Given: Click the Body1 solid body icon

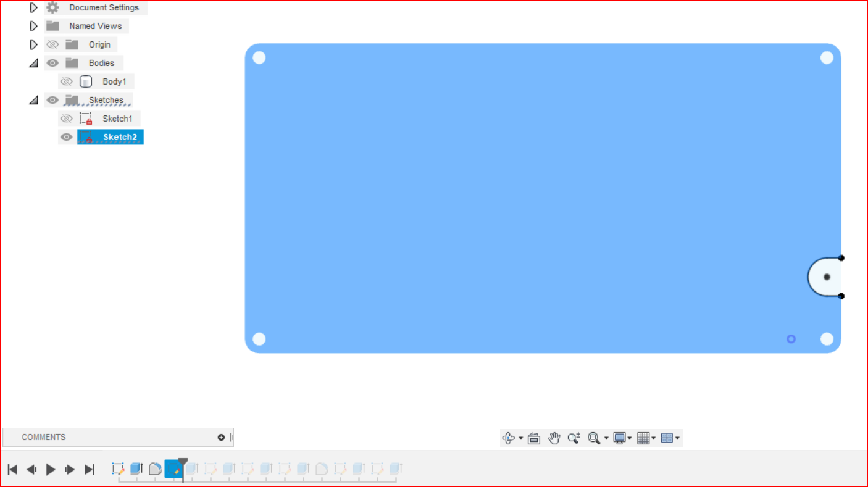Looking at the screenshot, I should [86, 81].
